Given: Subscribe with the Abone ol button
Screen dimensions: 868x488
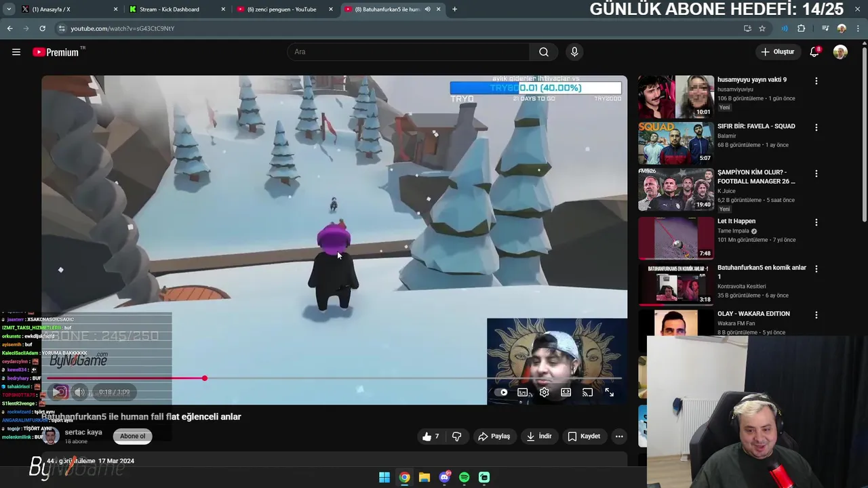Looking at the screenshot, I should [133, 436].
